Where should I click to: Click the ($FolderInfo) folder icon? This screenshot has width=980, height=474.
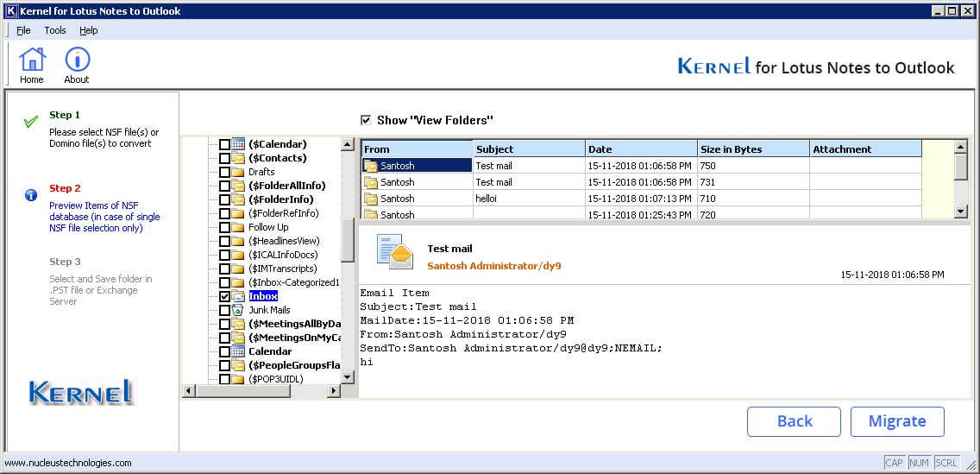tap(238, 199)
